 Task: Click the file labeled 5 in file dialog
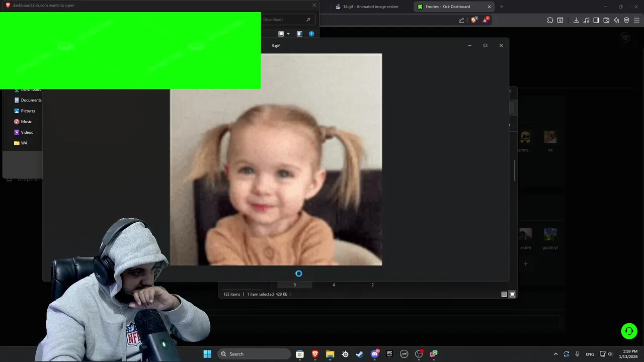point(295,285)
